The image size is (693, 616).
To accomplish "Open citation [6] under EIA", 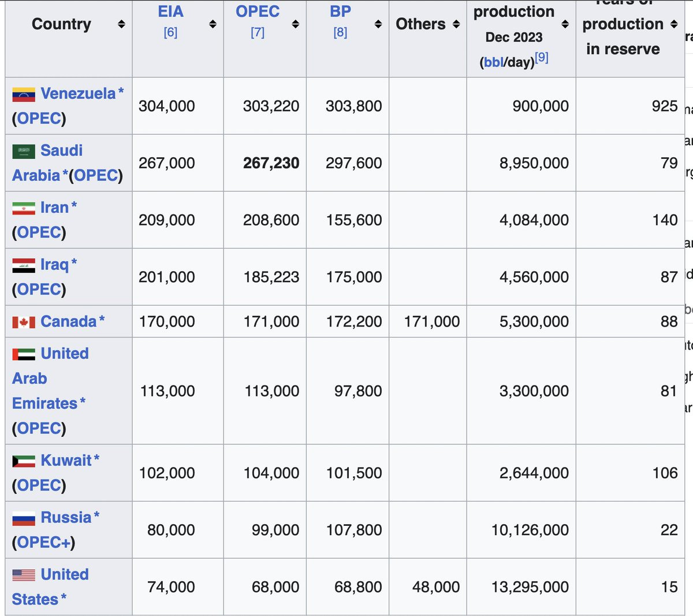I will [170, 32].
